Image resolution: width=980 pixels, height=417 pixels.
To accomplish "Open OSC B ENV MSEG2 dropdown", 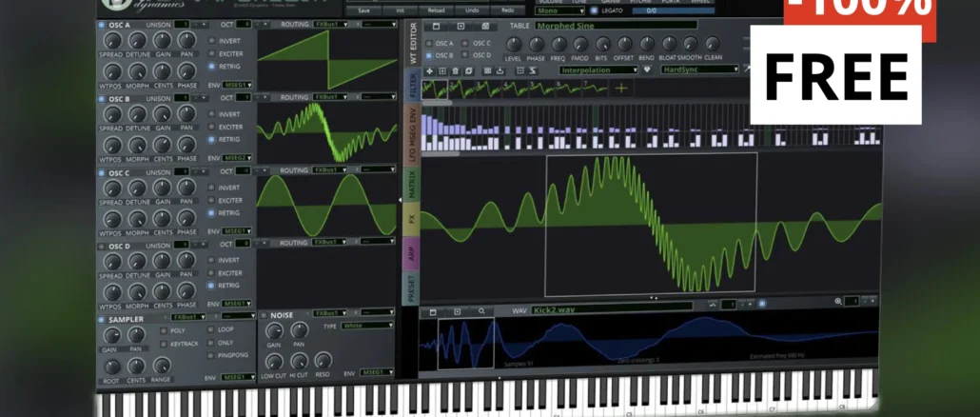I will pos(238,157).
